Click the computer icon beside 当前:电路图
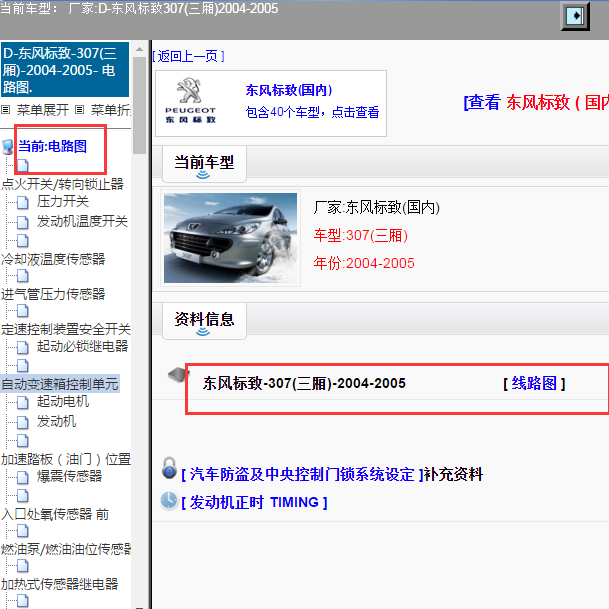The image size is (609, 609). click(x=7, y=147)
